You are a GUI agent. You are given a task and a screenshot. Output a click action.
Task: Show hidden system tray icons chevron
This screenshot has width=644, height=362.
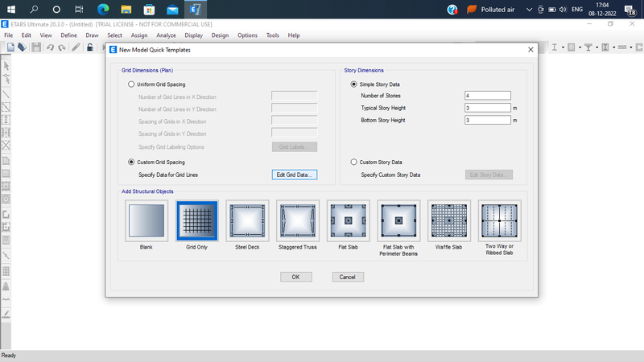(529, 10)
